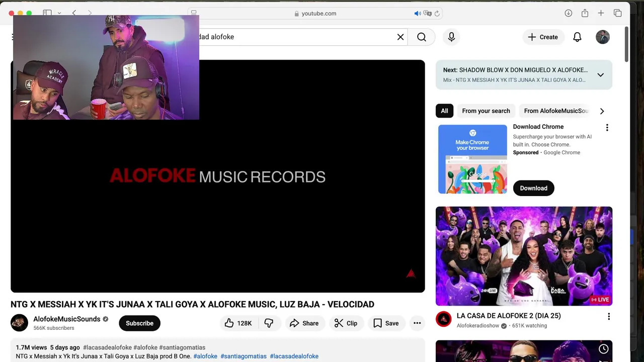Click the translate icon in address bar
The height and width of the screenshot is (362, 644).
[427, 14]
